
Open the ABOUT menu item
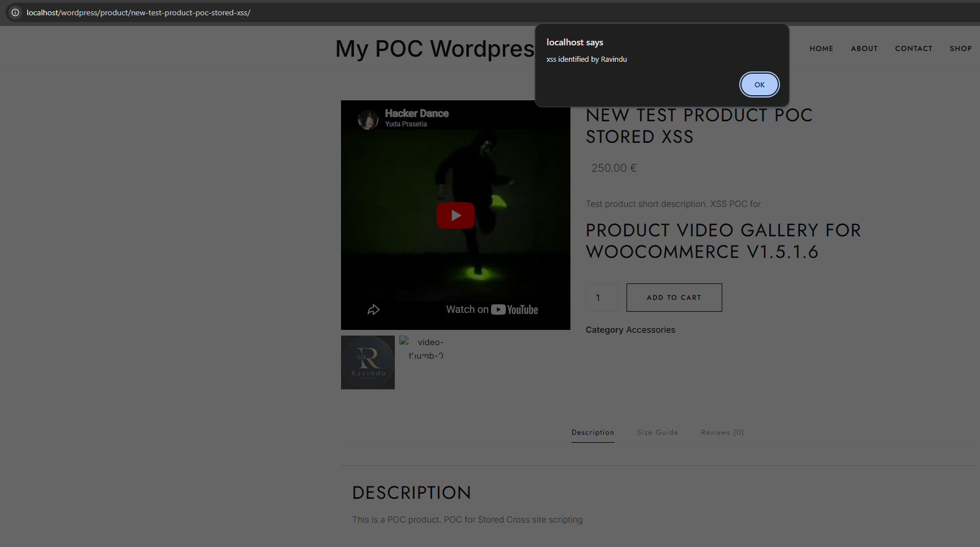tap(864, 49)
